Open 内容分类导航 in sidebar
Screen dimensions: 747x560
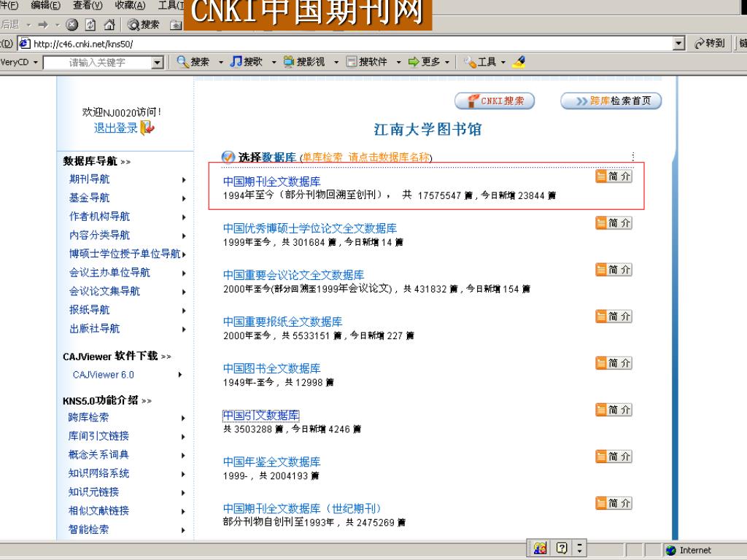[x=99, y=235]
